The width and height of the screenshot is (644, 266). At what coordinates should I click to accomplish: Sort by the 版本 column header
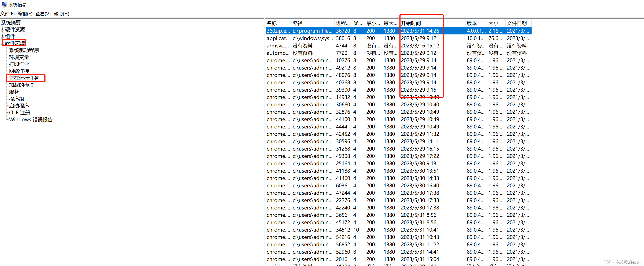coord(476,23)
